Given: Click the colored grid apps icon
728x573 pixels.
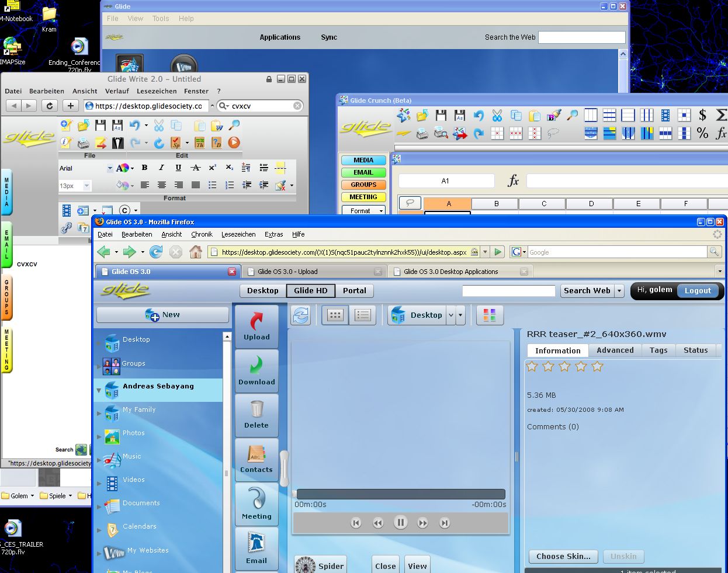Looking at the screenshot, I should tap(490, 315).
